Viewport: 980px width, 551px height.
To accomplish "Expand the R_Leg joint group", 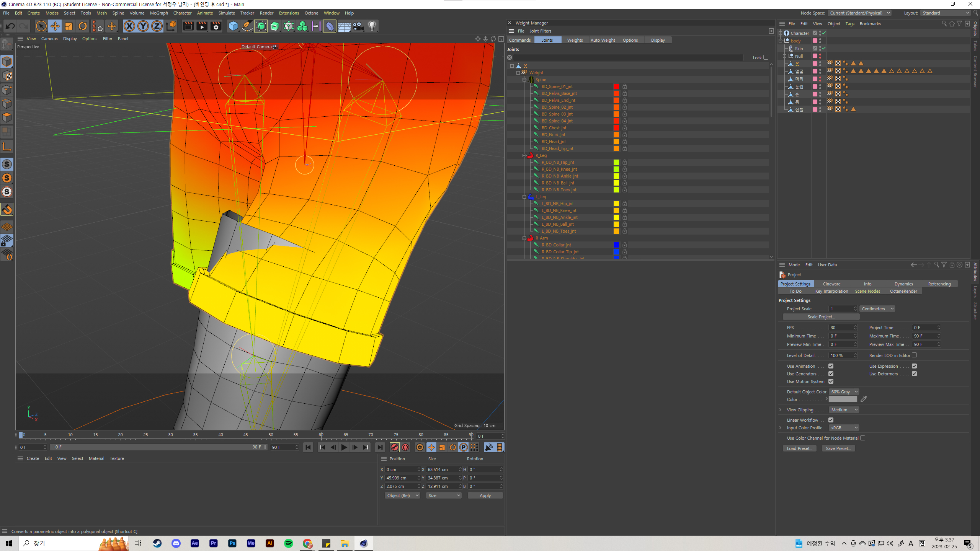I will [x=525, y=155].
